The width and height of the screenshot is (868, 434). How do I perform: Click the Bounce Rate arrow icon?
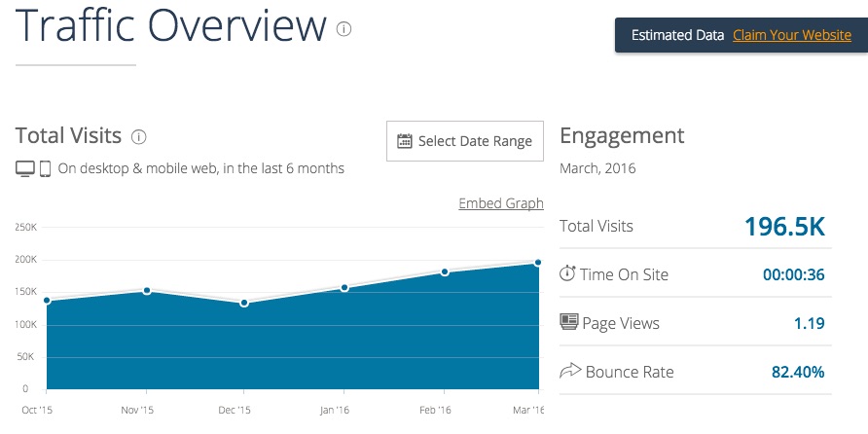tap(570, 371)
